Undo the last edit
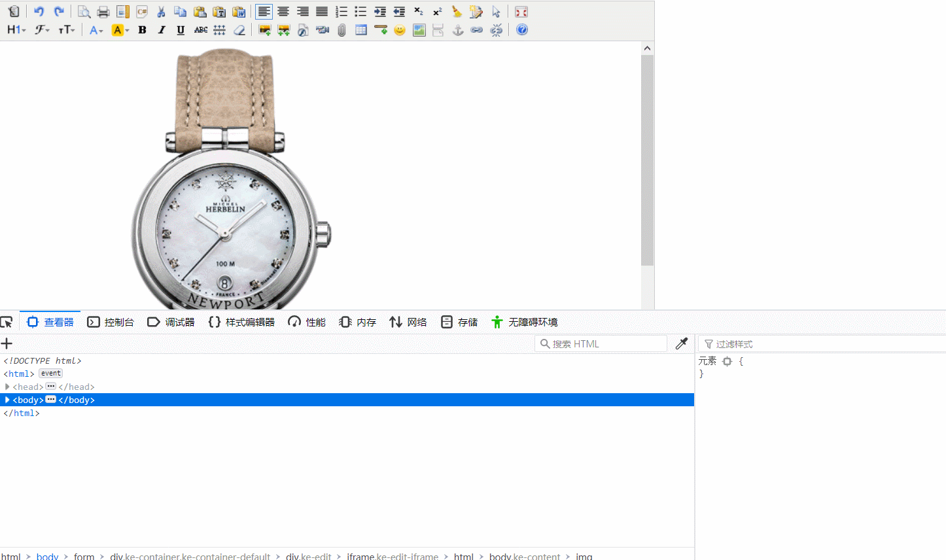Screen dimensions: 946x560 coord(39,12)
